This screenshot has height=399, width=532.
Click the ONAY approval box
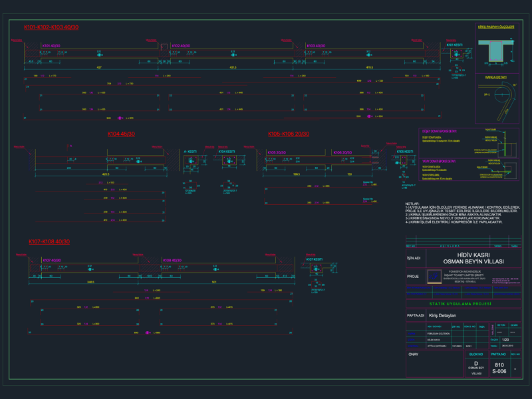pyautogui.click(x=435, y=364)
